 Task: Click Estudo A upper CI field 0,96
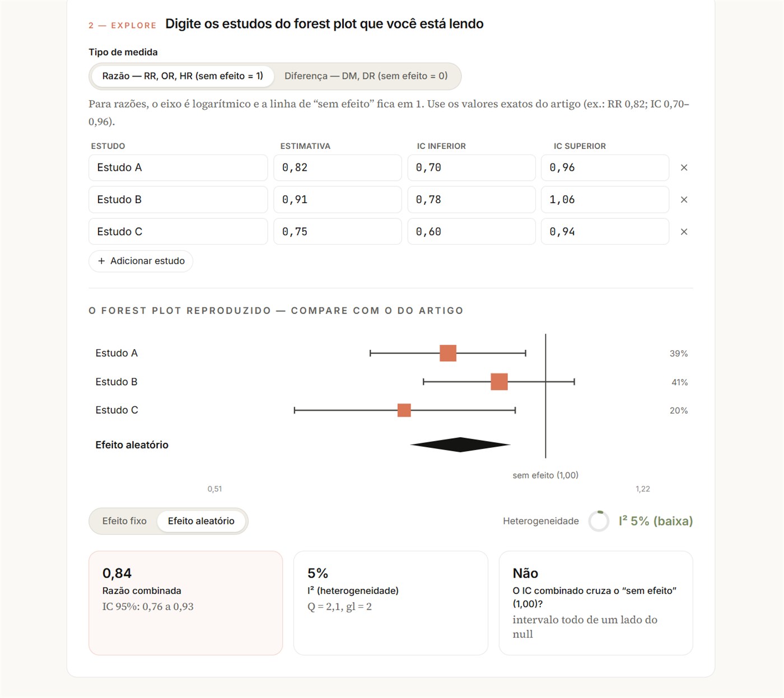605,167
